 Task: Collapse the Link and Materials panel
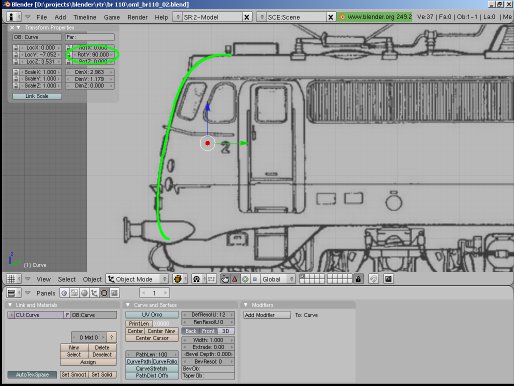[10, 305]
